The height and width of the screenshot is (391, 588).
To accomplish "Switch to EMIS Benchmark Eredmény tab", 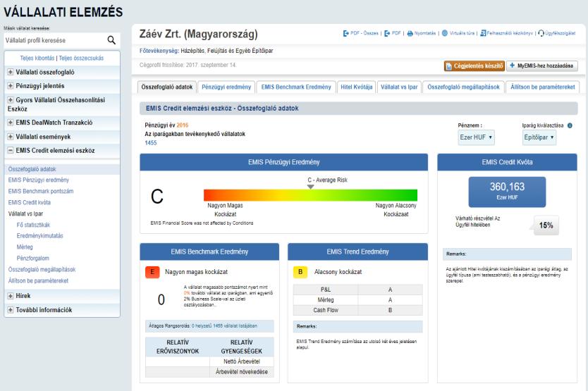I will coord(296,87).
